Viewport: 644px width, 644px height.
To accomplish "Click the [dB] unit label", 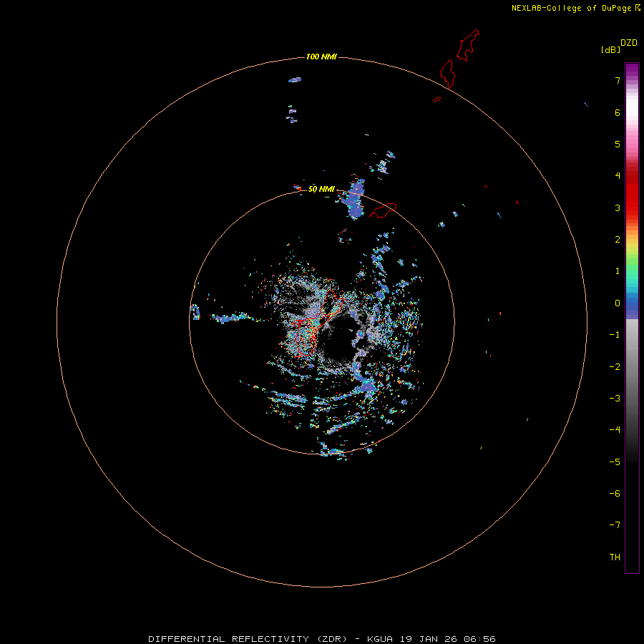I will pos(610,49).
